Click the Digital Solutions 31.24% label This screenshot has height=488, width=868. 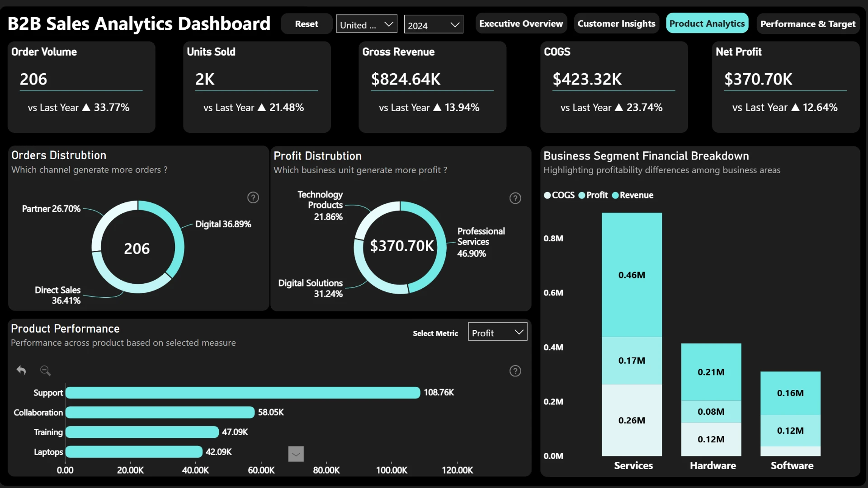tap(311, 288)
